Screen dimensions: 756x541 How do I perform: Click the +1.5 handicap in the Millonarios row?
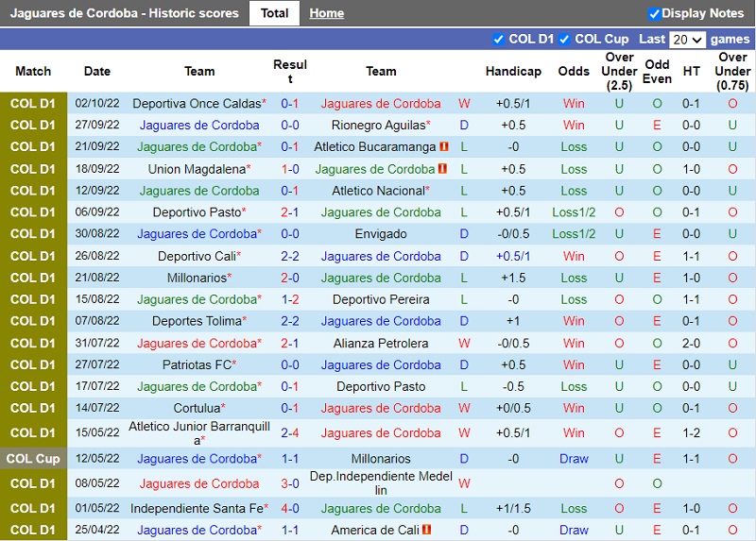tap(513, 278)
